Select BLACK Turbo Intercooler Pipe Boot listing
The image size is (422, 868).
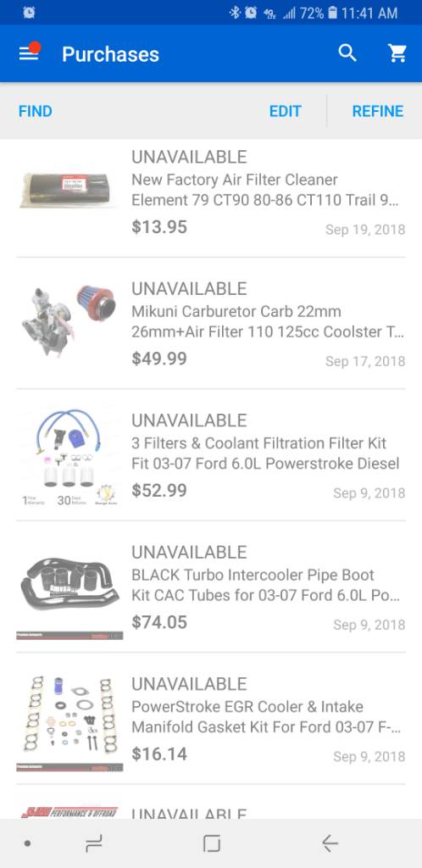pos(211,587)
